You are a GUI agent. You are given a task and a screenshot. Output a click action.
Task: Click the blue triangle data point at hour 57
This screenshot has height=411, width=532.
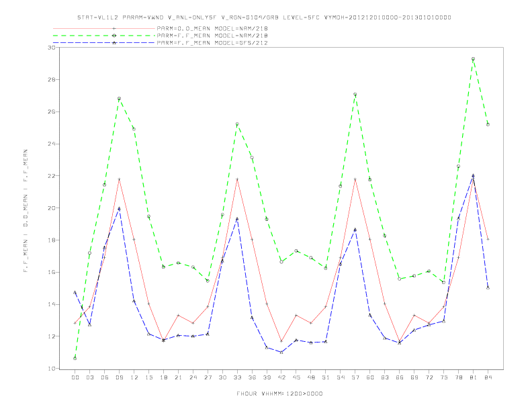coord(355,230)
